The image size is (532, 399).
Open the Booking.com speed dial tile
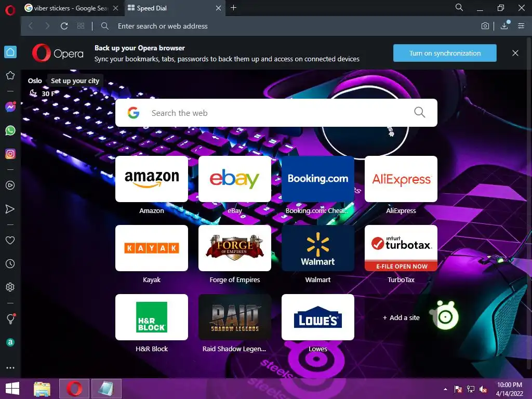[318, 179]
